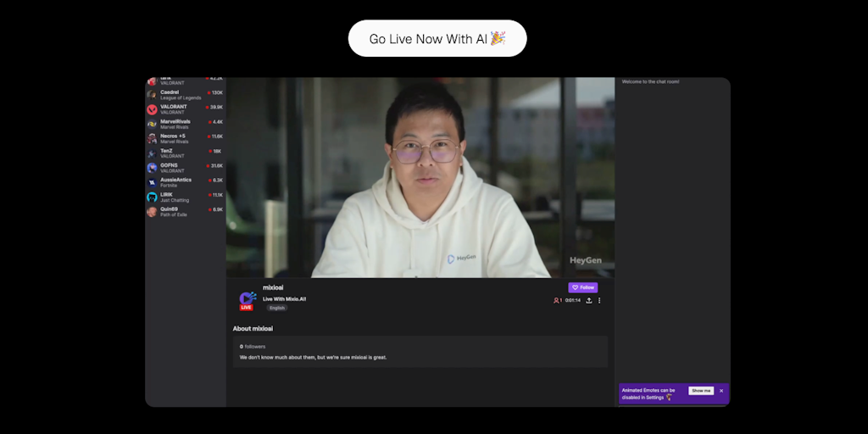Screen dimensions: 868x434
Task: Open LIRIK channel avatar
Action: pos(152,197)
